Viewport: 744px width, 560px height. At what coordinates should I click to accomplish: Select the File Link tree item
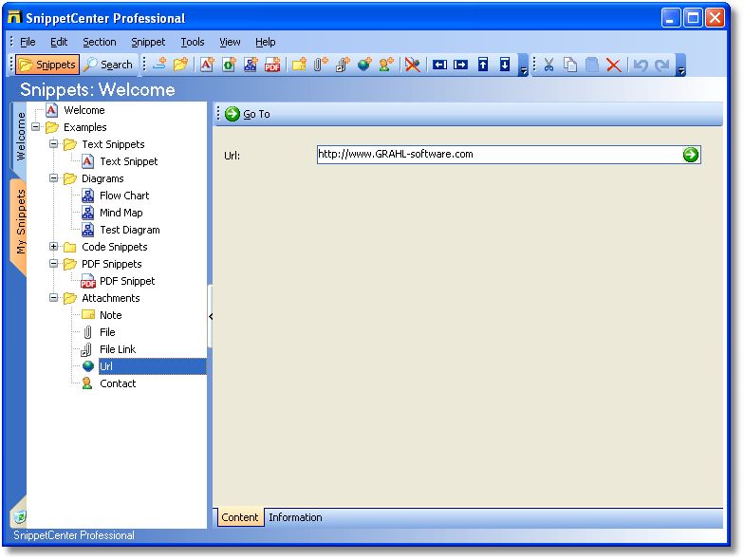tap(118, 349)
